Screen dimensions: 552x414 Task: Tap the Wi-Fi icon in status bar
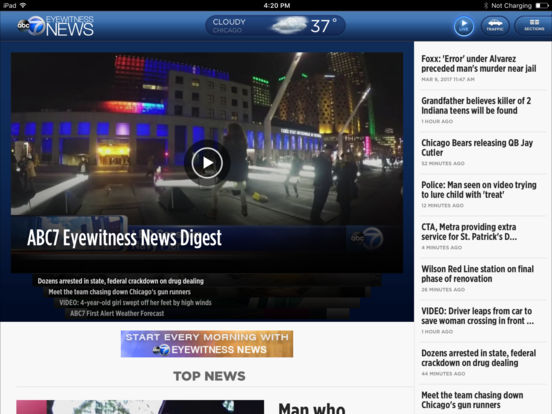(23, 5)
